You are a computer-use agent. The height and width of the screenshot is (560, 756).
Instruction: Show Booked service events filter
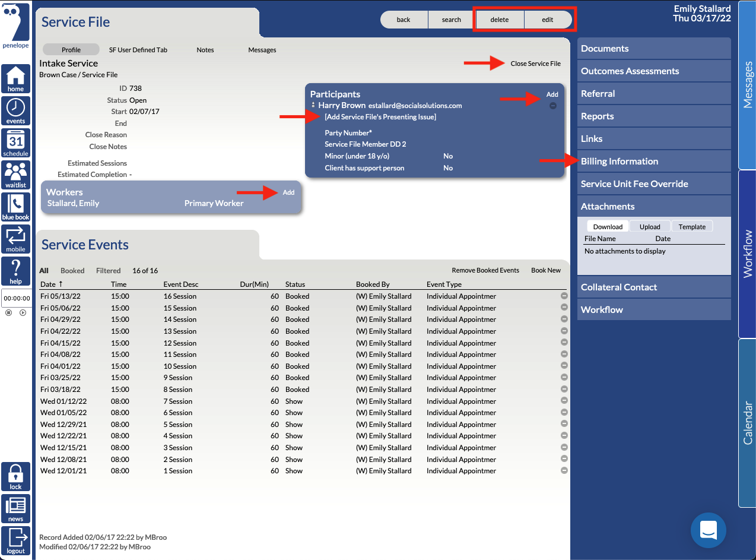pos(73,270)
